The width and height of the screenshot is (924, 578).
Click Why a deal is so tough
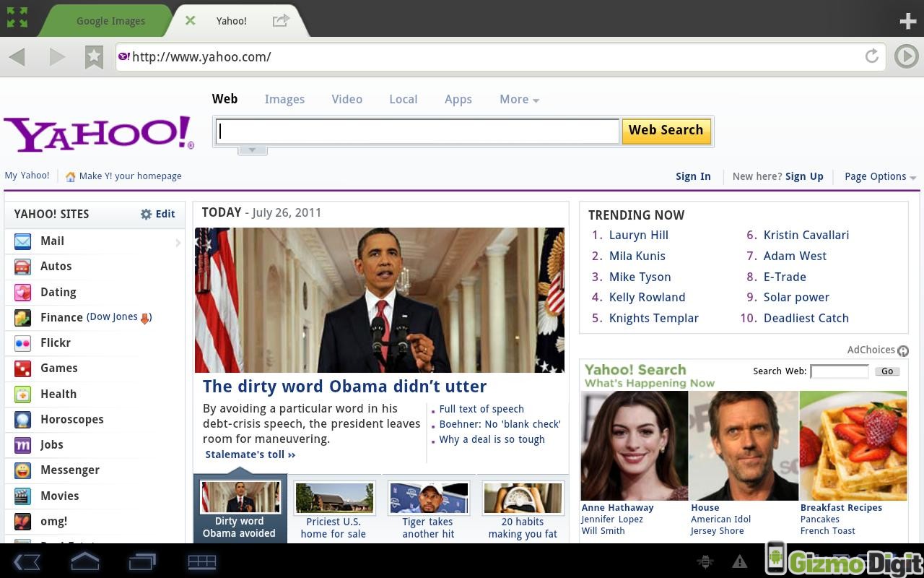(x=492, y=439)
